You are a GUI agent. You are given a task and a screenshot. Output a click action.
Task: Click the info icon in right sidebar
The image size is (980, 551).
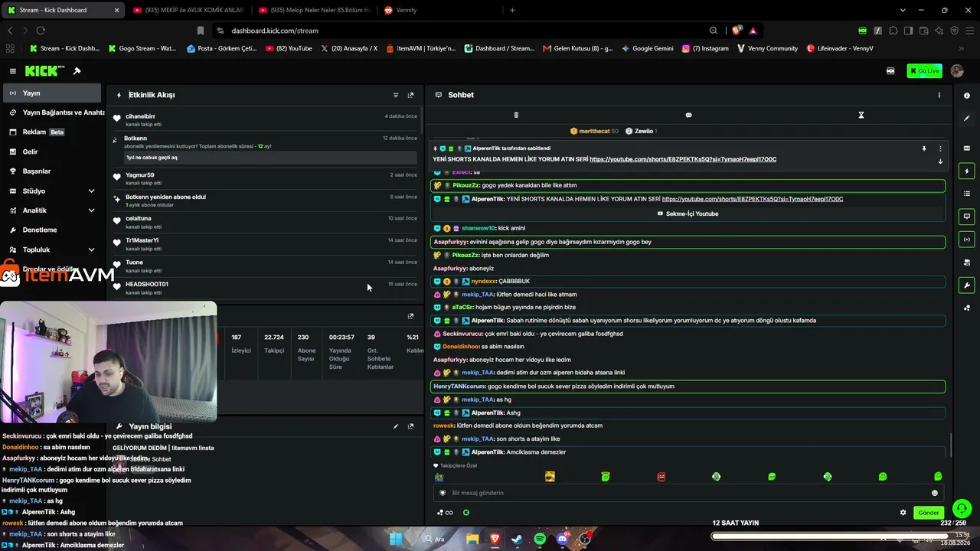point(967,96)
